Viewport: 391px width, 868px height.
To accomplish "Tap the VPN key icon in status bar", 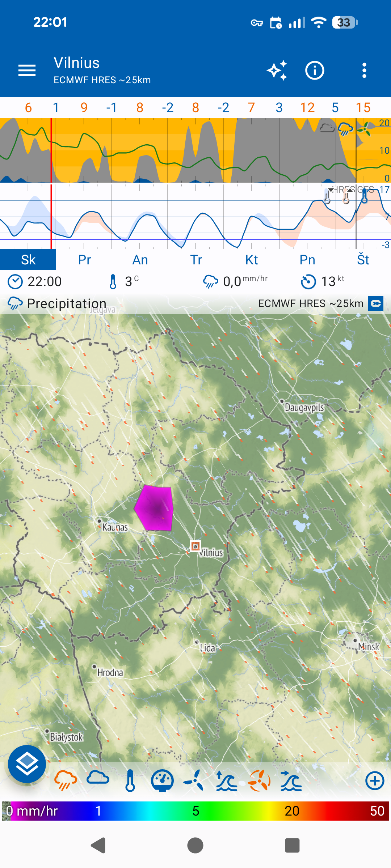I will (x=257, y=23).
